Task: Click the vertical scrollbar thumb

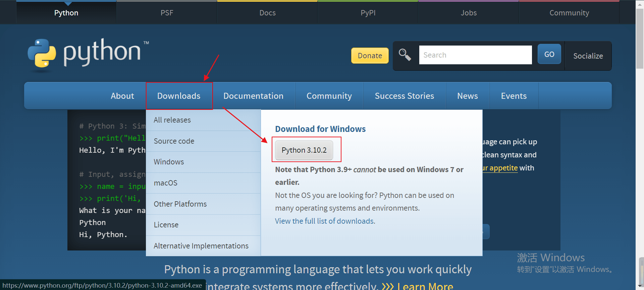Action: [640, 39]
